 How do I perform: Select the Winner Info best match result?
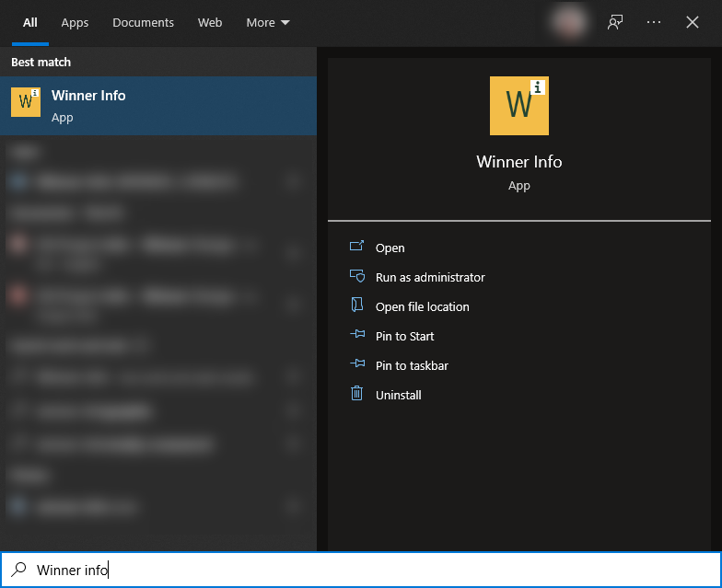158,106
